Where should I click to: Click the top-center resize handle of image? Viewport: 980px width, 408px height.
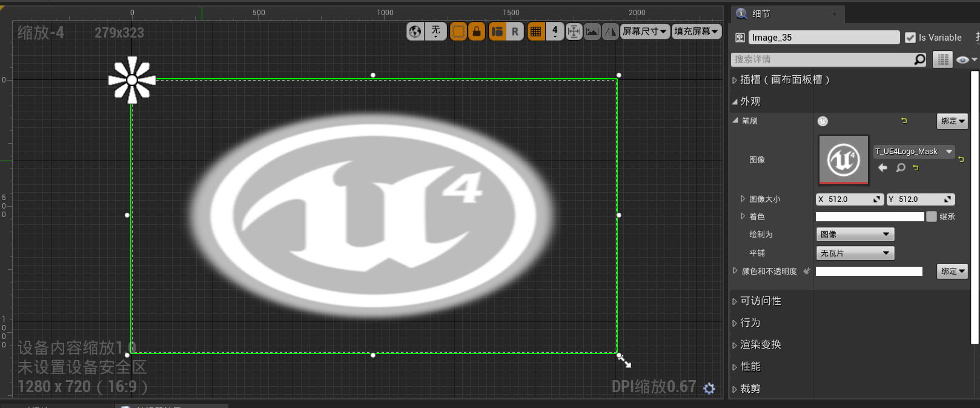pyautogui.click(x=373, y=75)
